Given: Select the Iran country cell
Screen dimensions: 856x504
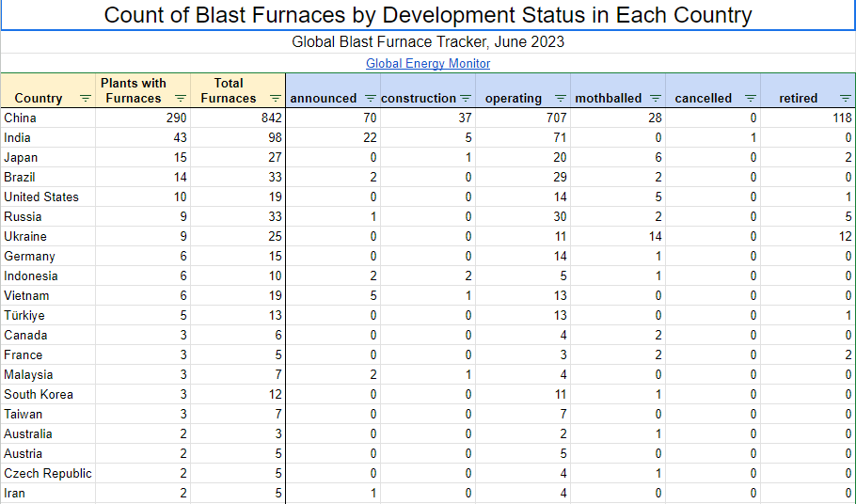Looking at the screenshot, I should pos(48,493).
